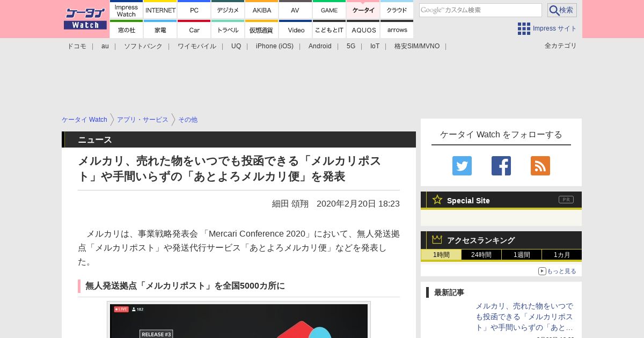Image resolution: width=644 pixels, height=338 pixels.
Task: Go to the iPhone (iOS) category
Action: [x=275, y=46]
